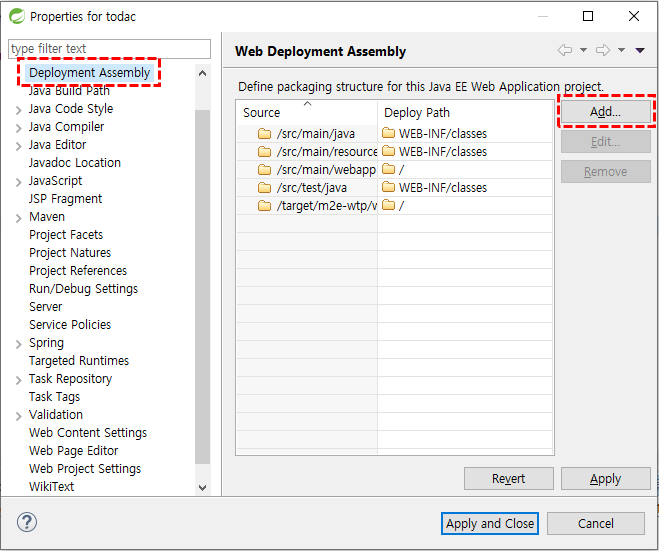Open the forward history dropdown arrow
659x551 pixels.
click(x=621, y=50)
